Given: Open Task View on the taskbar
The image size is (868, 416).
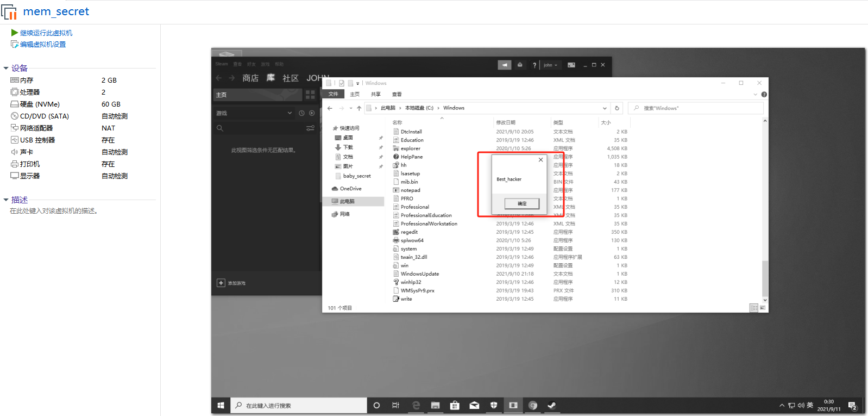Looking at the screenshot, I should click(x=395, y=406).
